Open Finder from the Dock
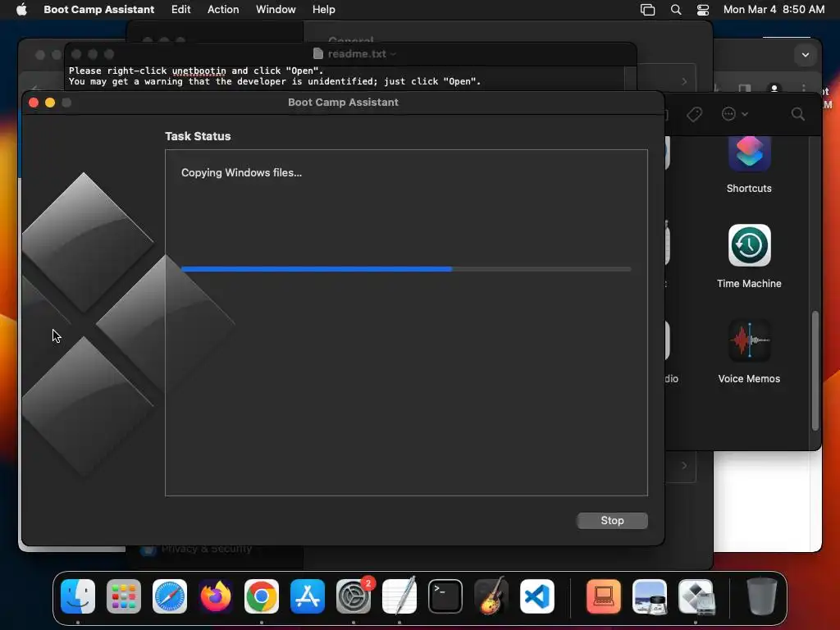840x630 pixels. (x=78, y=596)
